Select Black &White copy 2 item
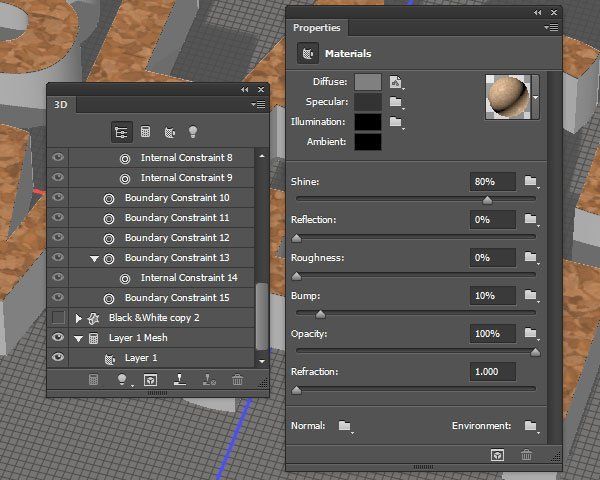Screen dimensions: 600x480 tap(161, 318)
